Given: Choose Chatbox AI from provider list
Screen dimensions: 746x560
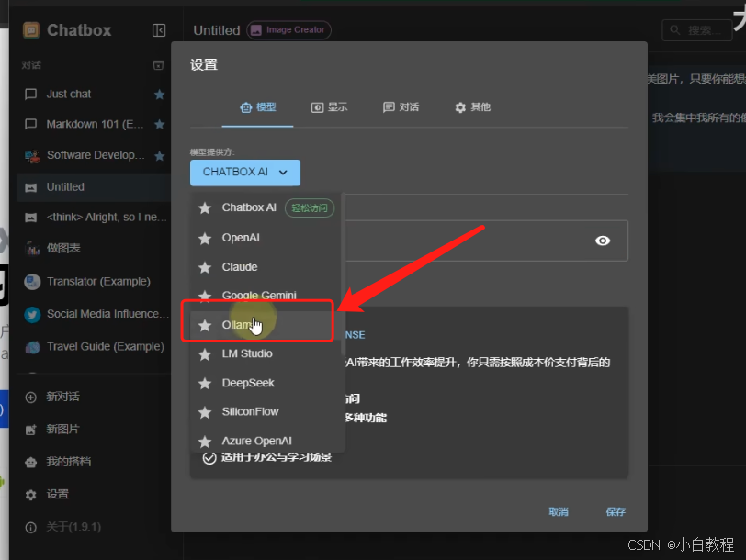Looking at the screenshot, I should 266,207.
